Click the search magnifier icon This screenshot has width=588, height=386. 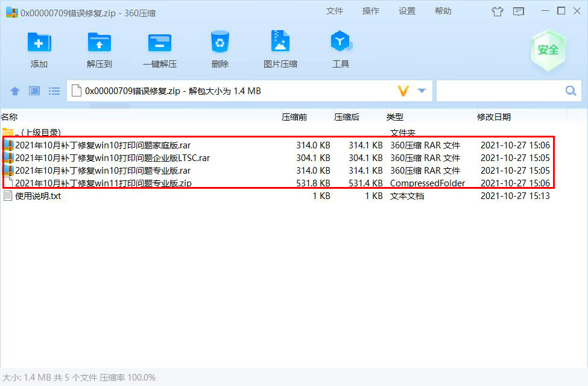571,91
